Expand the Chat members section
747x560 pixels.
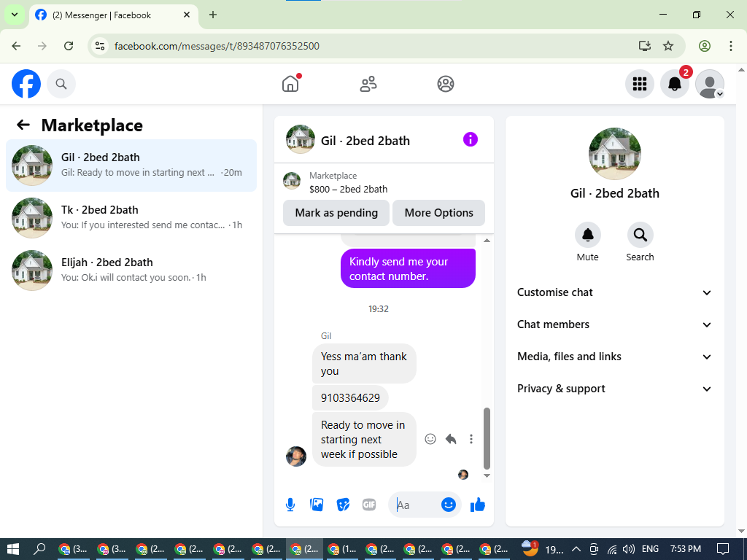pyautogui.click(x=614, y=324)
